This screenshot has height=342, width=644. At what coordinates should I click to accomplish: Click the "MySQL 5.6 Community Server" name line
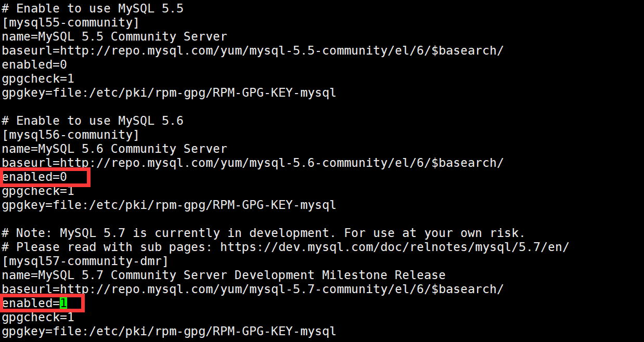coord(114,149)
